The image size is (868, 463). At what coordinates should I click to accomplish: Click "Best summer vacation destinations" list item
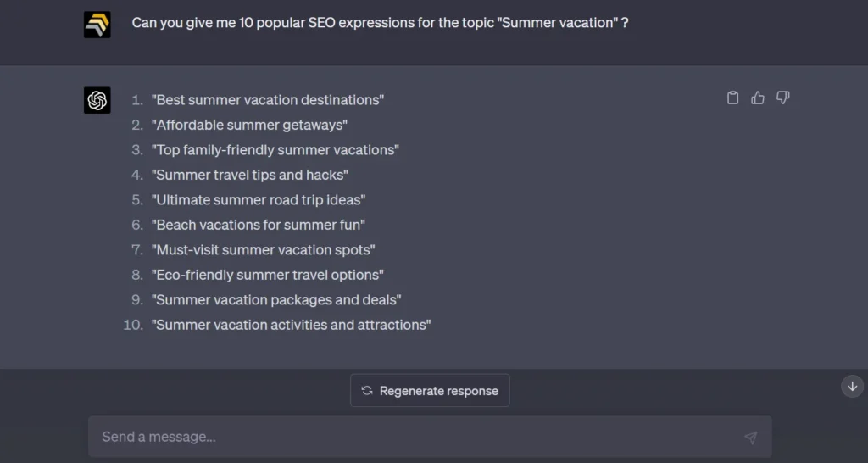[268, 100]
